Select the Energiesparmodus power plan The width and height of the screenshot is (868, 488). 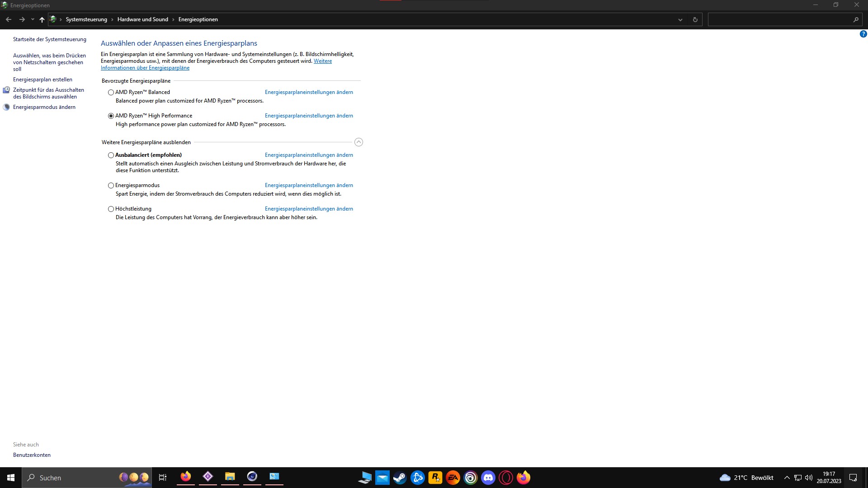pos(111,185)
